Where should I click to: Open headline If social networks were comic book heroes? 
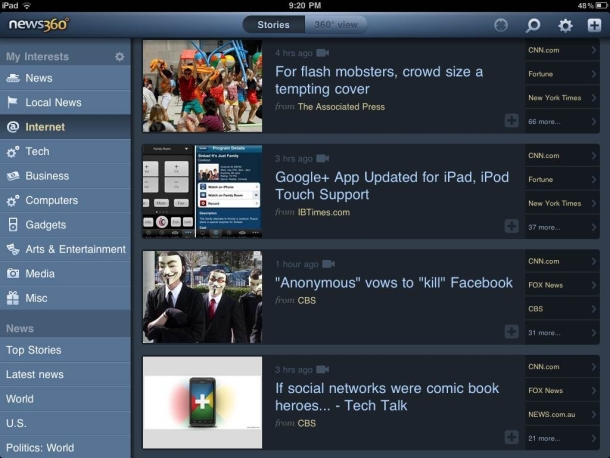(387, 397)
